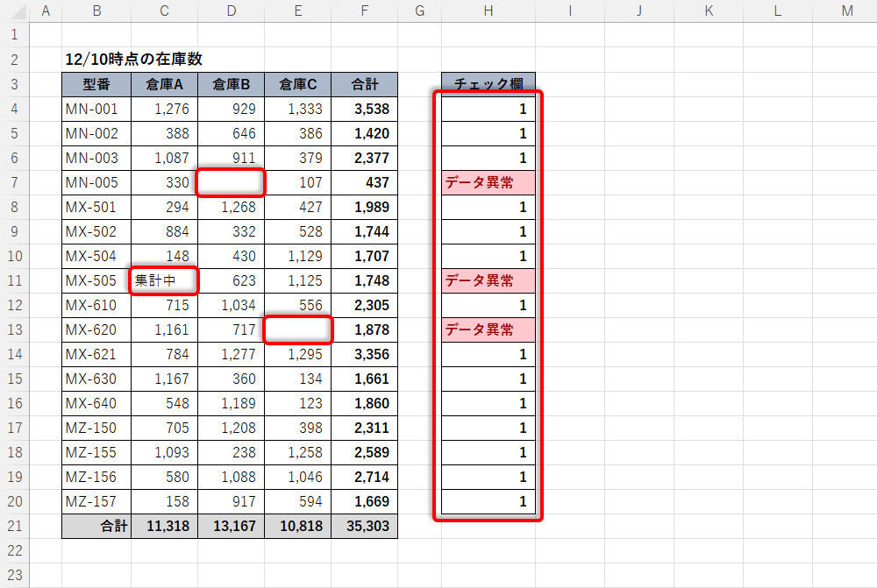Select column F header
The height and width of the screenshot is (588, 877).
(x=364, y=11)
